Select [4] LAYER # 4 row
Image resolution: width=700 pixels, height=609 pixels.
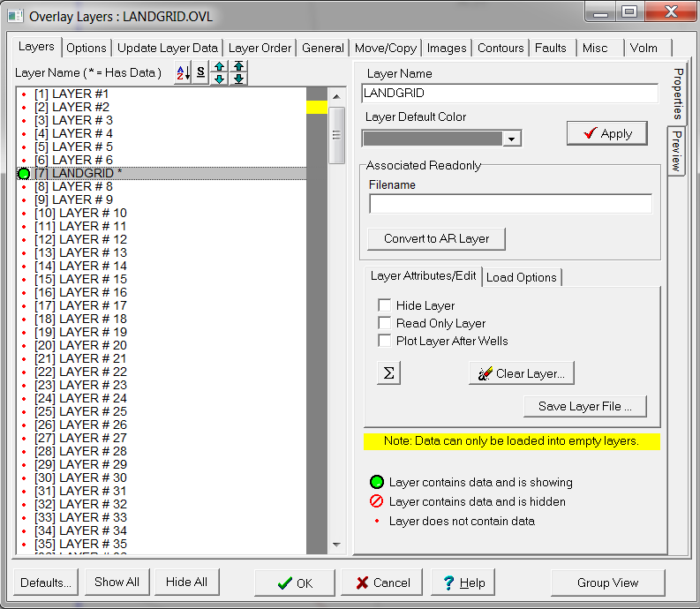162,134
